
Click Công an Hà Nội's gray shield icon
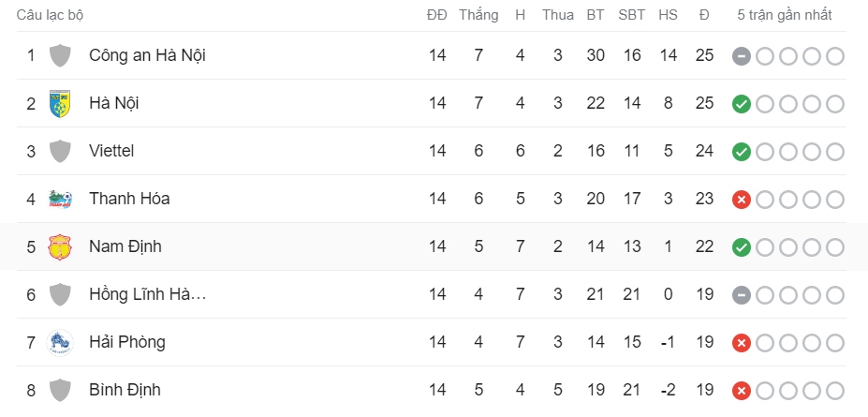[x=60, y=56]
